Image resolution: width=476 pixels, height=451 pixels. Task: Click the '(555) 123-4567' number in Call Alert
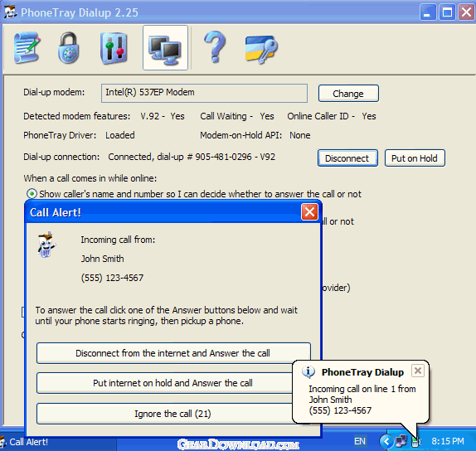click(112, 278)
